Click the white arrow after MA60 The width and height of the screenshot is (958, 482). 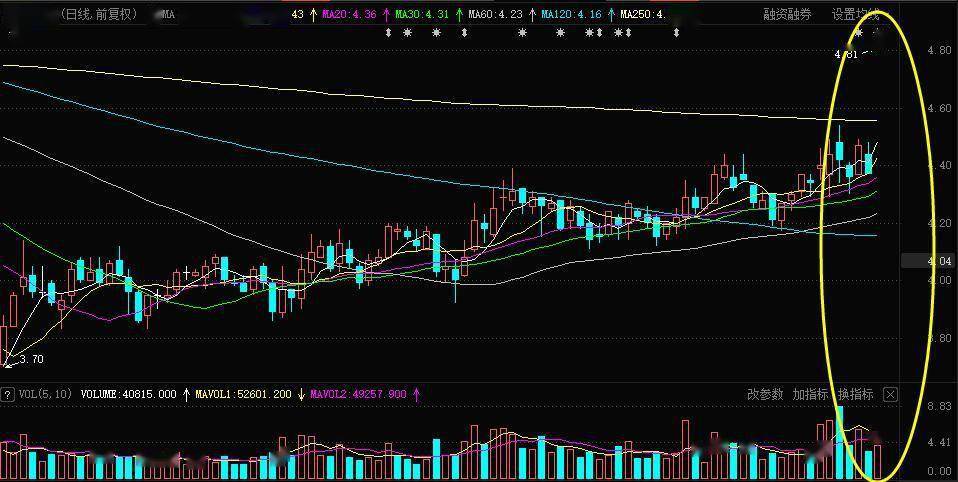pos(533,14)
